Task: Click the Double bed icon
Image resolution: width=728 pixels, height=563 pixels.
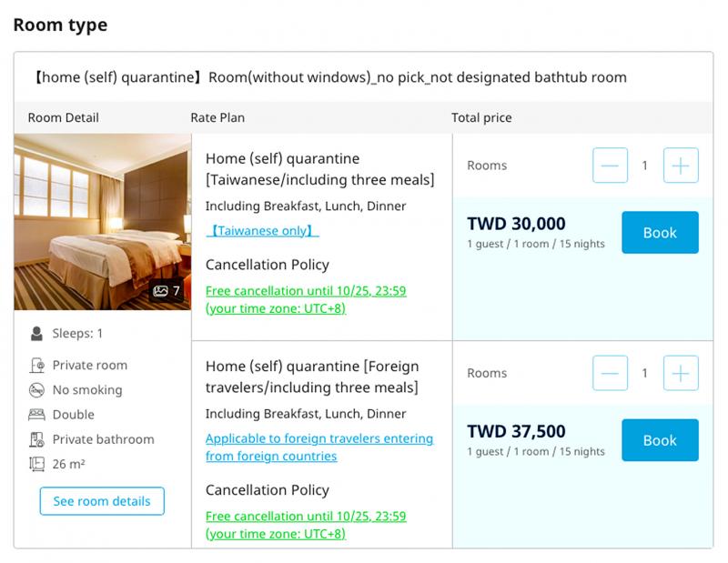Action: click(x=36, y=415)
